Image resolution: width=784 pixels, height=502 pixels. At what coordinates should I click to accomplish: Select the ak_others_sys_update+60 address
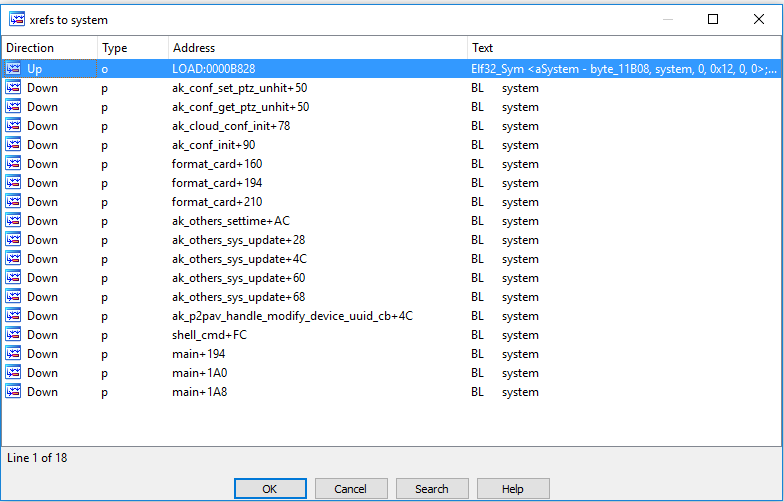(238, 278)
